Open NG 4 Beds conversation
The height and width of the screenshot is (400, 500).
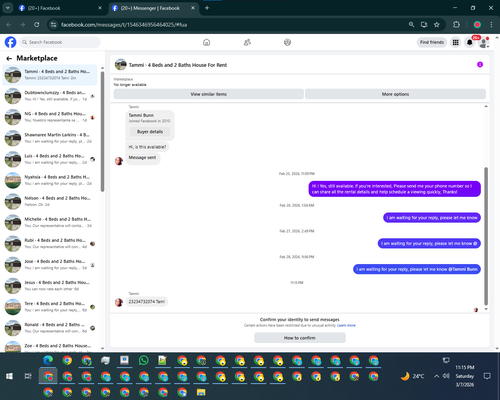[50, 117]
